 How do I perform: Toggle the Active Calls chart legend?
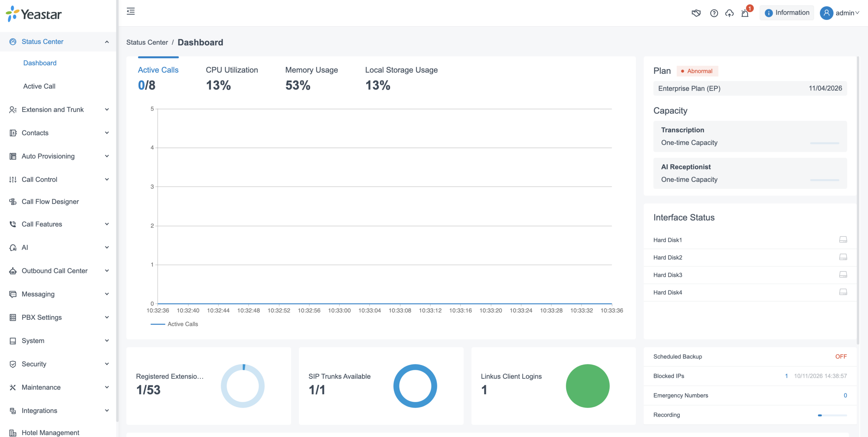coord(174,324)
